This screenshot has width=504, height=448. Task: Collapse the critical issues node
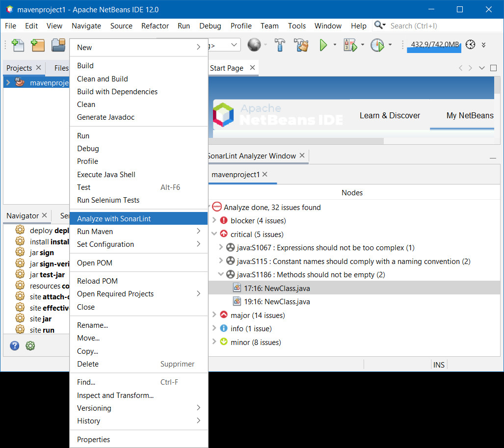pos(214,234)
